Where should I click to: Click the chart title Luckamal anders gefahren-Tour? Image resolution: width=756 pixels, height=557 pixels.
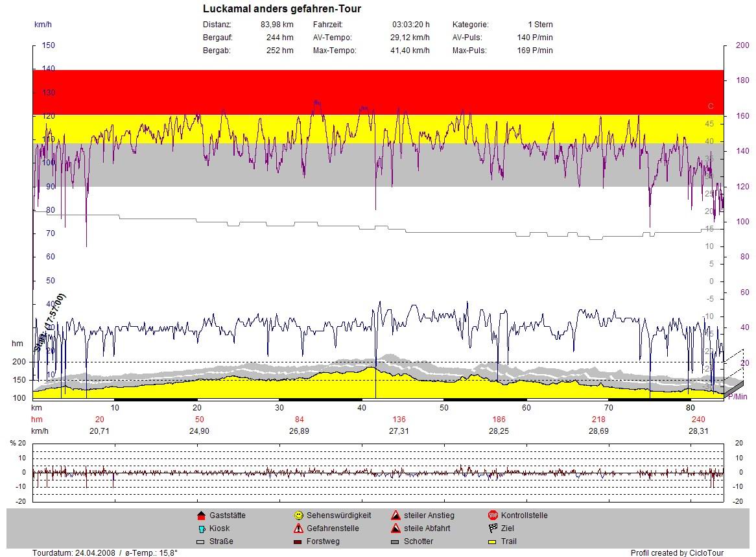pos(282,9)
